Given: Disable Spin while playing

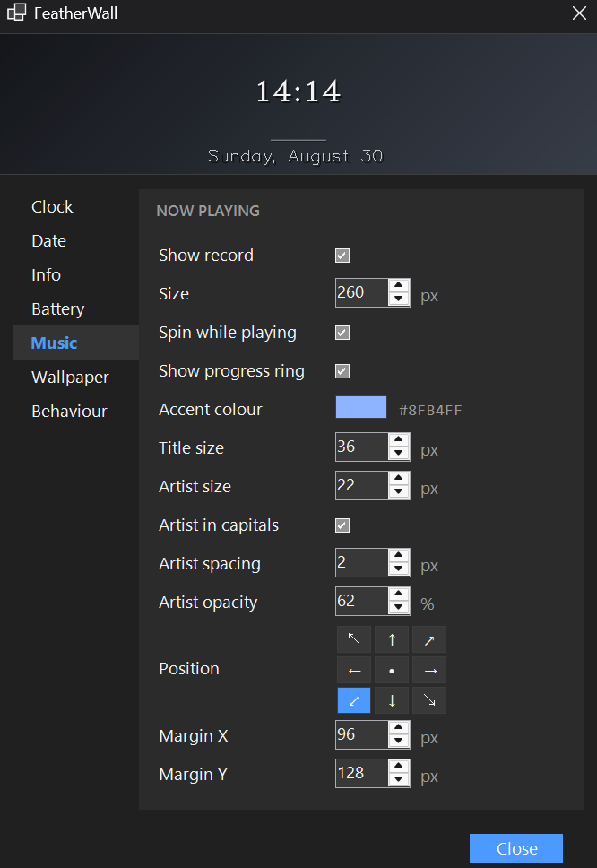Looking at the screenshot, I should (x=342, y=333).
